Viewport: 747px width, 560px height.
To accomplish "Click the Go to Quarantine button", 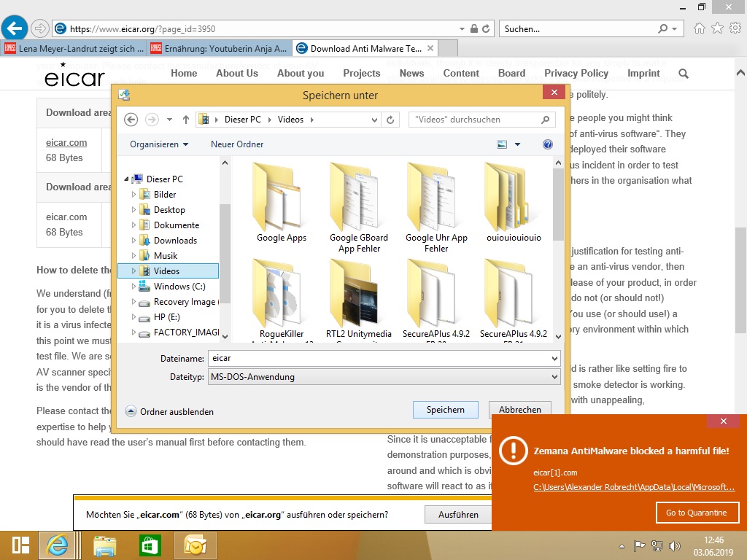I will 697,513.
